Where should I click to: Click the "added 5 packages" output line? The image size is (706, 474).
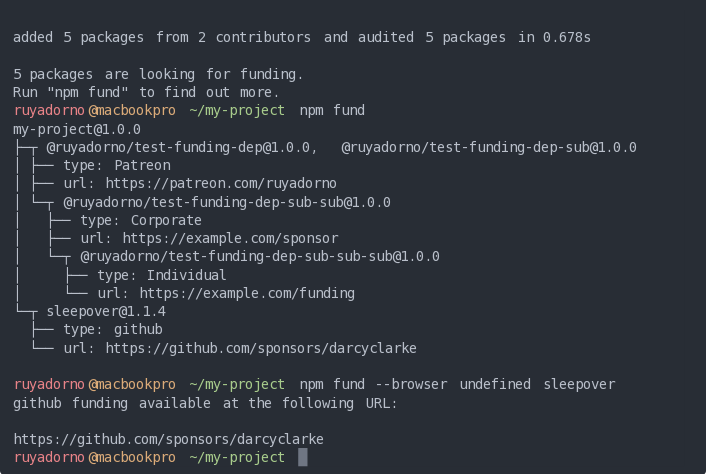(x=301, y=38)
